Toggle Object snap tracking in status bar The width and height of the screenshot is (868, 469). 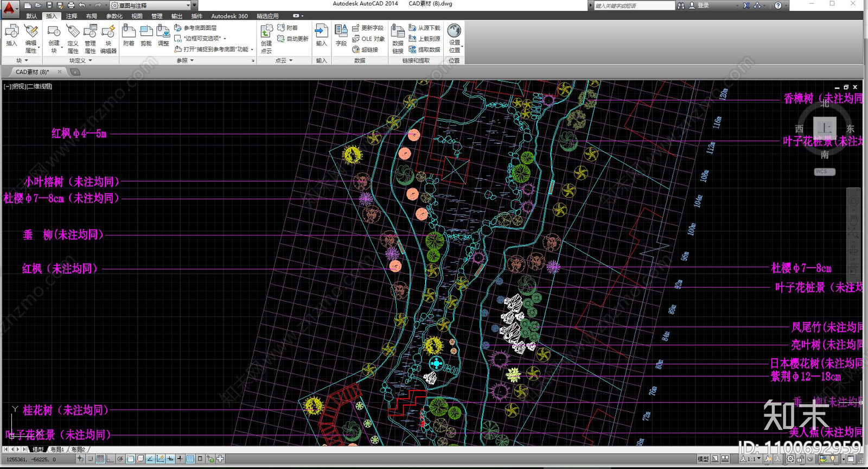click(x=150, y=459)
